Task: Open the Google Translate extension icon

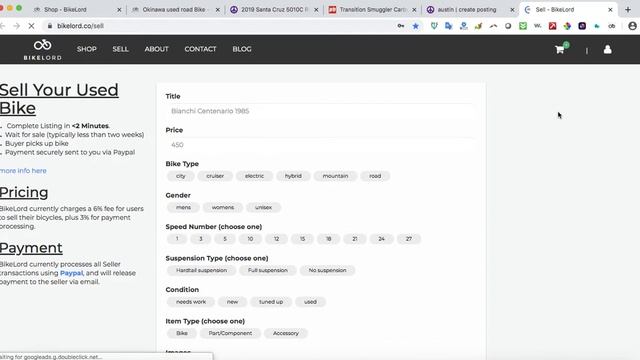Action: [x=449, y=26]
